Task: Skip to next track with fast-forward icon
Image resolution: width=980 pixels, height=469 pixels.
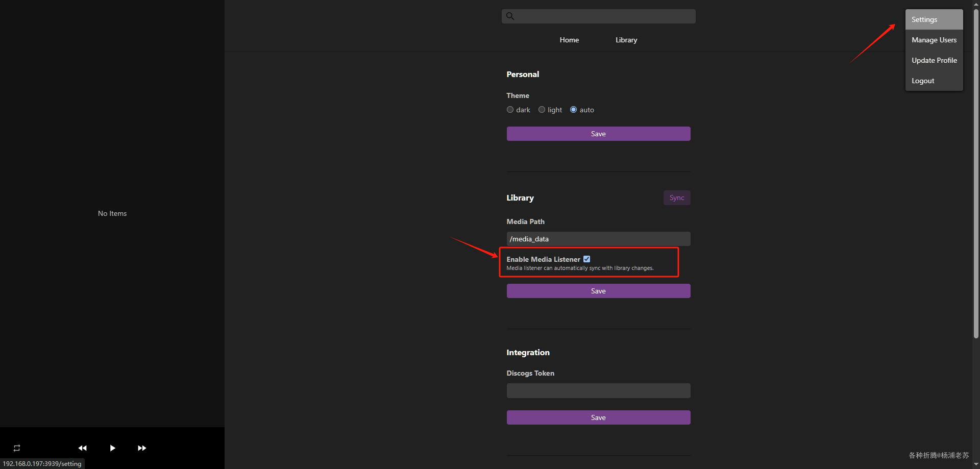Action: [142, 448]
